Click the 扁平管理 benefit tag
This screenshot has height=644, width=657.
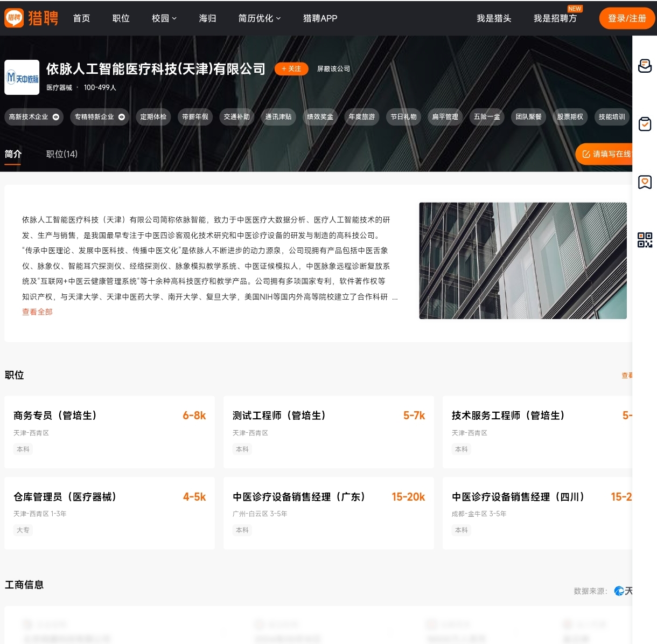tap(445, 117)
